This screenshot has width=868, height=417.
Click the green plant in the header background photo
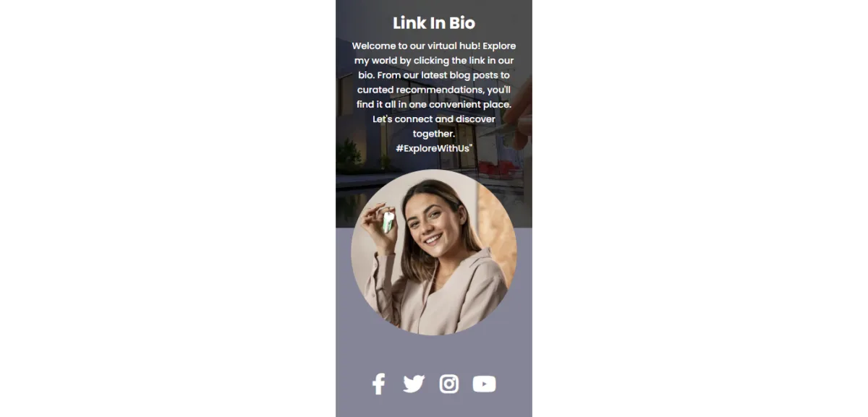click(349, 154)
